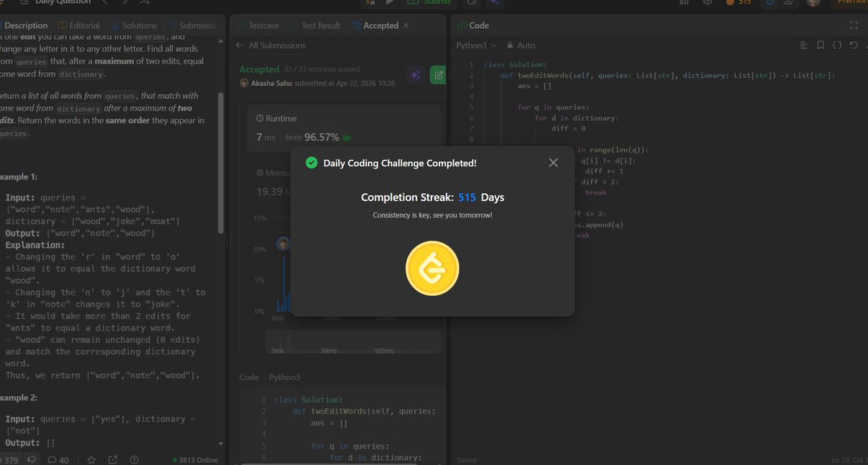This screenshot has width=868, height=465.
Task: Click the Code panel tab
Action: pyautogui.click(x=473, y=25)
